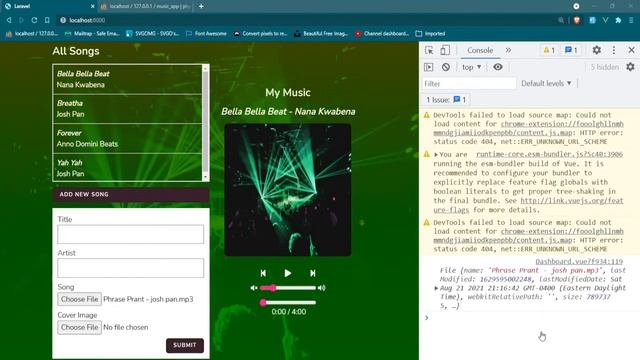Open a new browser tab

pyautogui.click(x=201, y=6)
